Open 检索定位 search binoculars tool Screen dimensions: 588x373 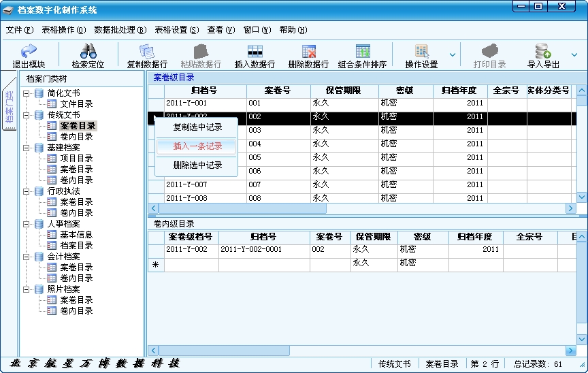click(x=88, y=56)
